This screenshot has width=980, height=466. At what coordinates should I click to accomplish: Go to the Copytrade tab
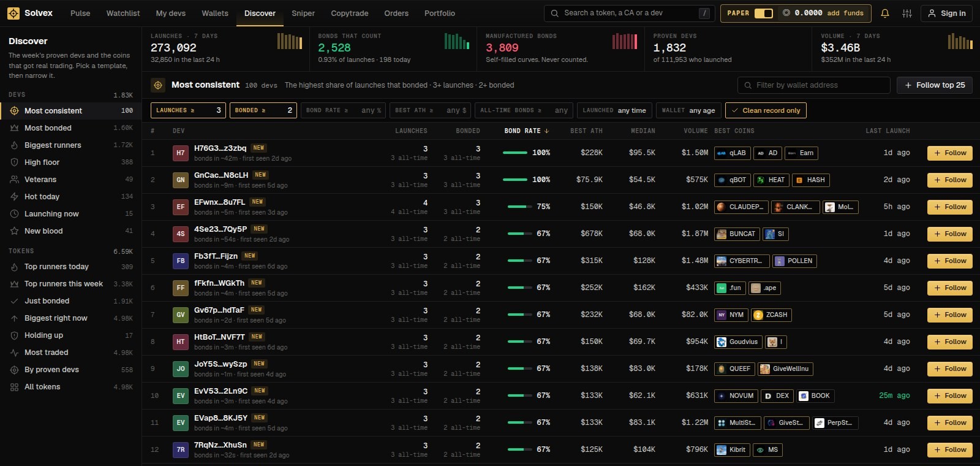350,13
